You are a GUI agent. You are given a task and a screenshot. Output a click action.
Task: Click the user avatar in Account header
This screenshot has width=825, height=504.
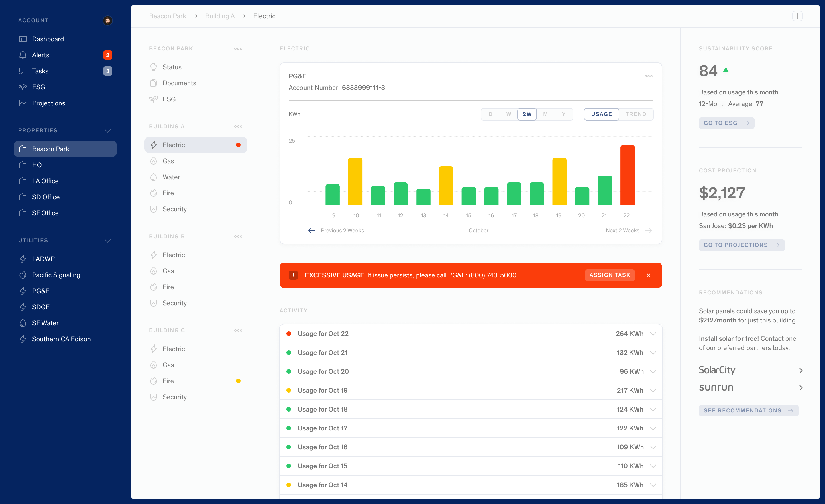[x=107, y=20]
